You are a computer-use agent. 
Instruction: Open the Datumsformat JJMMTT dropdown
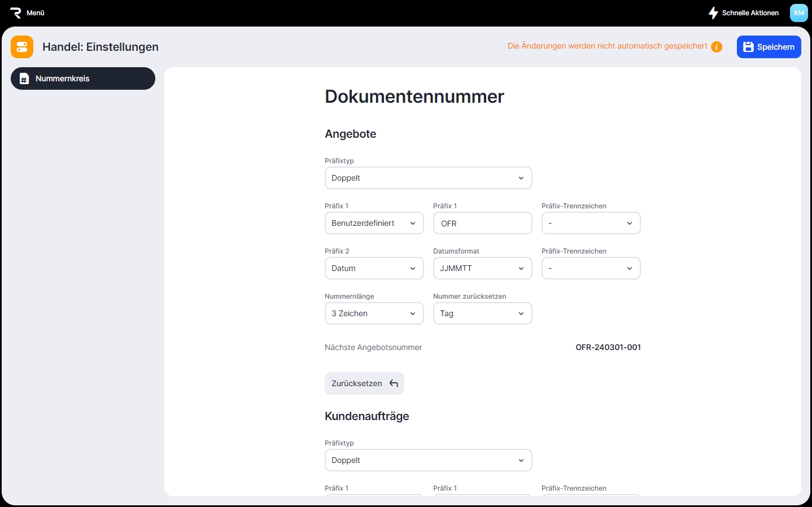(482, 268)
